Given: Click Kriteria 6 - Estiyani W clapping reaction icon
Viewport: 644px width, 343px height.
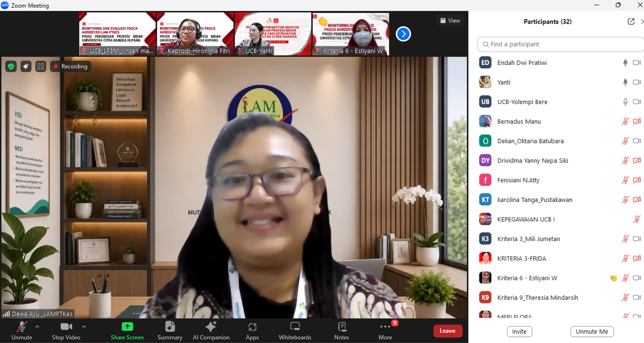Looking at the screenshot, I should click(x=614, y=278).
